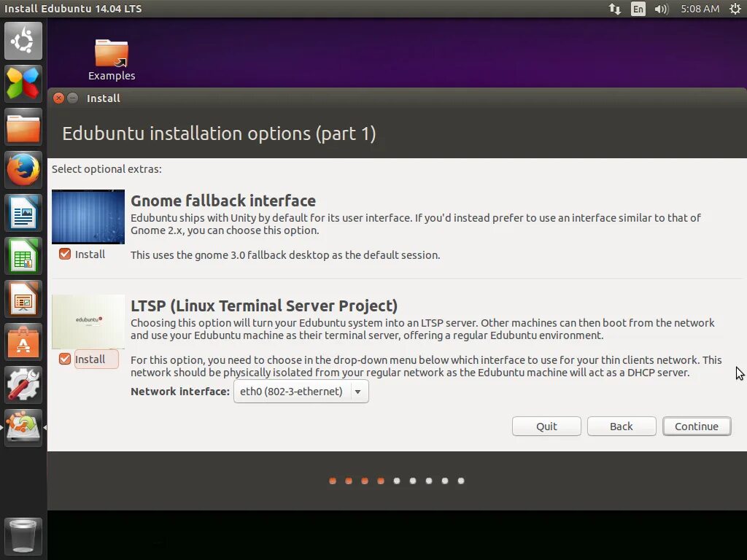Image resolution: width=747 pixels, height=560 pixels.
Task: Open the Ubuntu Dash launcher
Action: [x=23, y=41]
